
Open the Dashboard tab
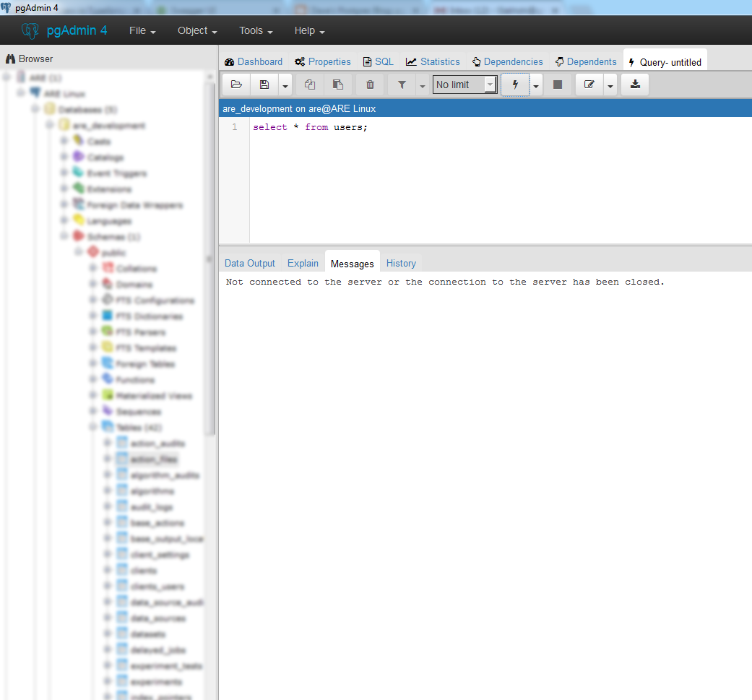254,62
